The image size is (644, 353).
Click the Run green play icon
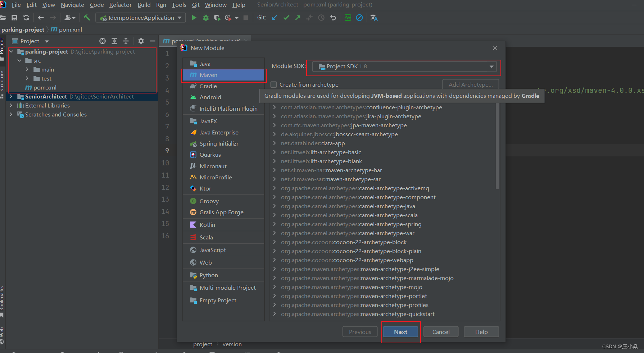194,18
